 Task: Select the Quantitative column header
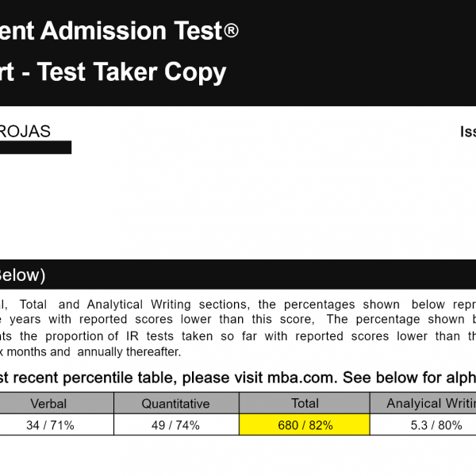(175, 403)
